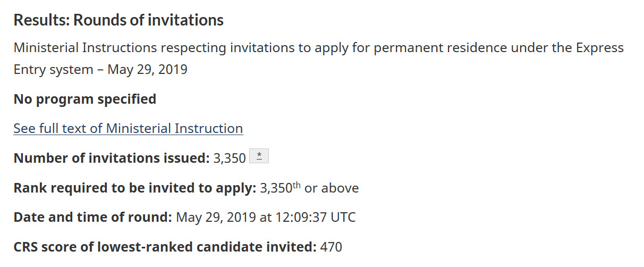Click the CRS score value 470

332,247
